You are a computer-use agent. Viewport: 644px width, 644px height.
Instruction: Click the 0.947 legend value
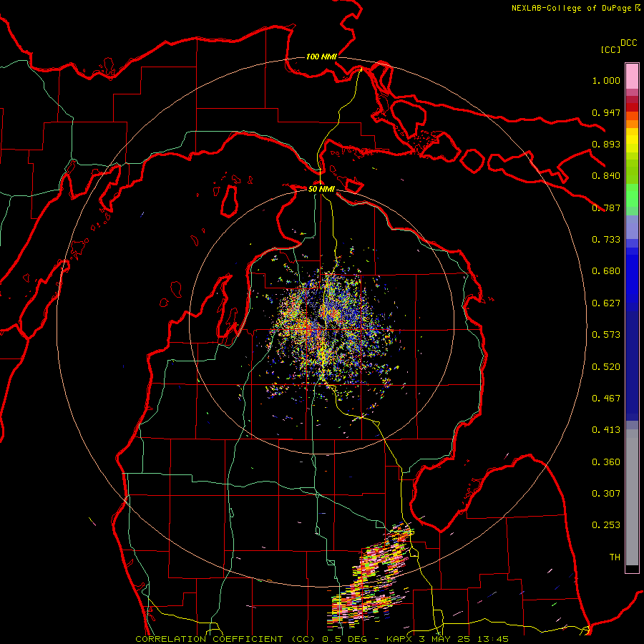pyautogui.click(x=606, y=112)
